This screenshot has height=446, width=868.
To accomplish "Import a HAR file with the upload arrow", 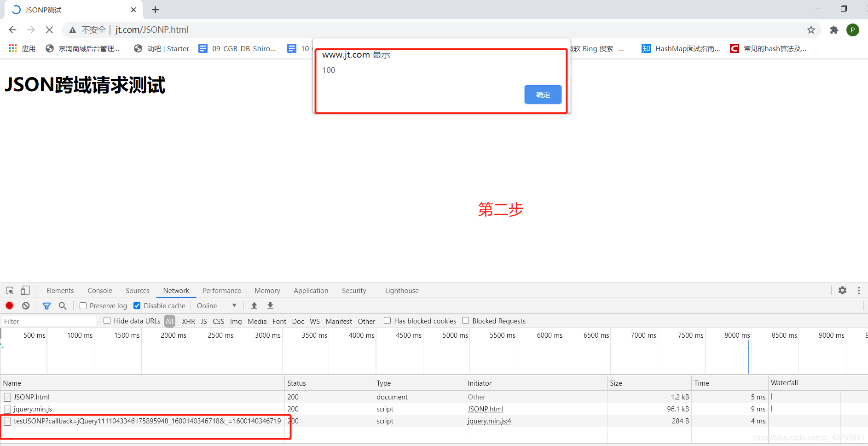I will [254, 305].
